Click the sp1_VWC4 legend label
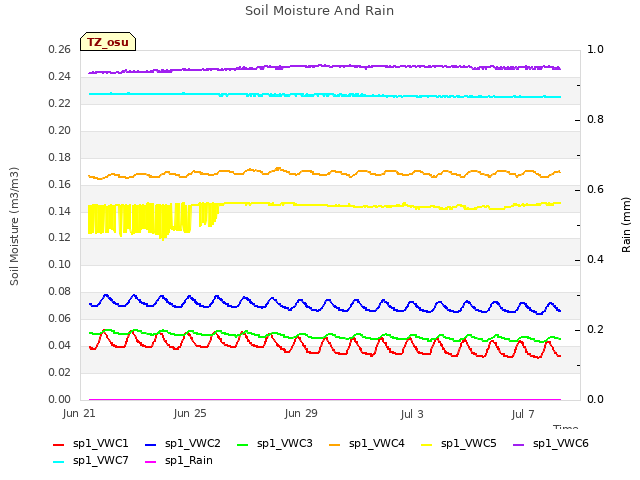The width and height of the screenshot is (640, 480). (x=376, y=444)
